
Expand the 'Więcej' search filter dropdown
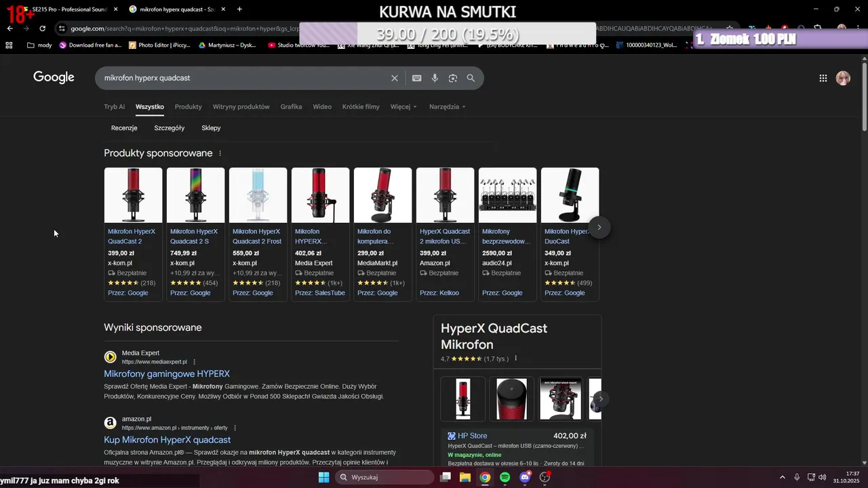[x=403, y=106]
